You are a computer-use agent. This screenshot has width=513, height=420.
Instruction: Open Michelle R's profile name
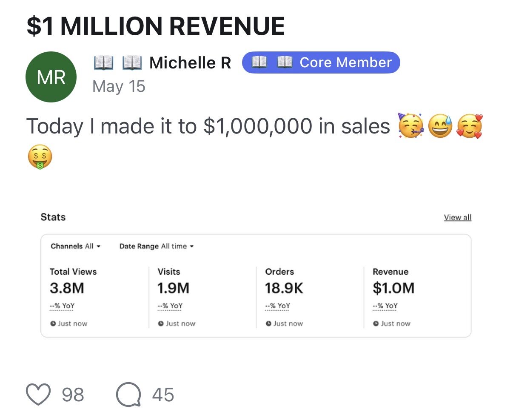coord(190,63)
